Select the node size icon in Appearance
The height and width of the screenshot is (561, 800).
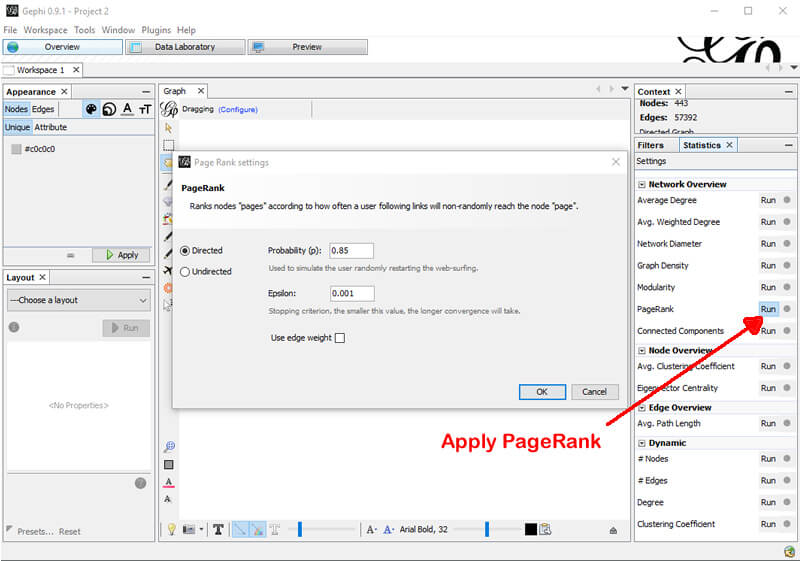tap(109, 109)
